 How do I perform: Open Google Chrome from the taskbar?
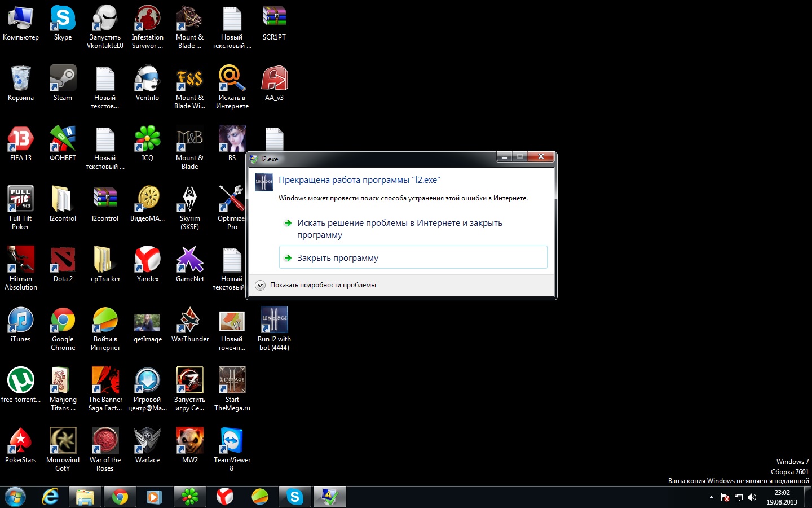click(120, 497)
